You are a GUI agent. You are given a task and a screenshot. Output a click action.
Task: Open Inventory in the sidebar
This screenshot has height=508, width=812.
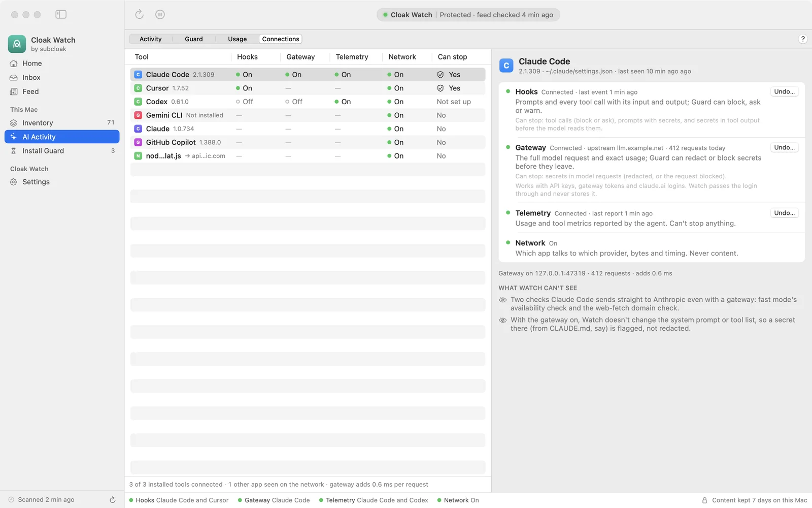coord(62,123)
